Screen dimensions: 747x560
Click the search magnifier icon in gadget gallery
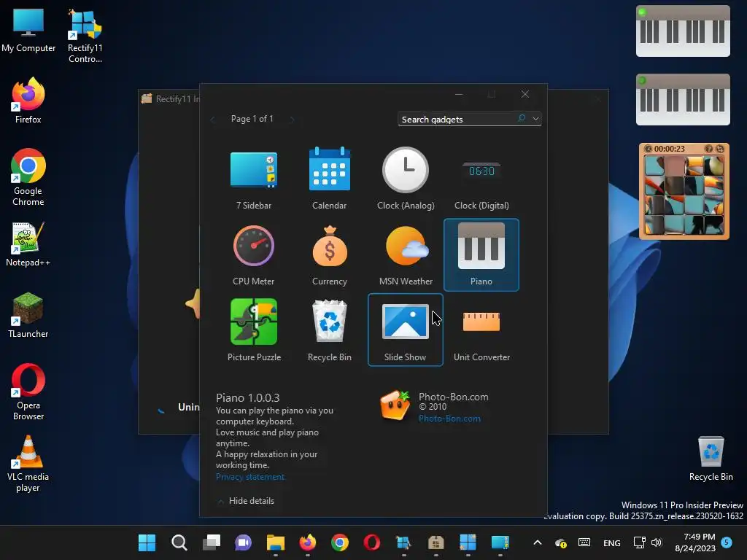pyautogui.click(x=522, y=119)
